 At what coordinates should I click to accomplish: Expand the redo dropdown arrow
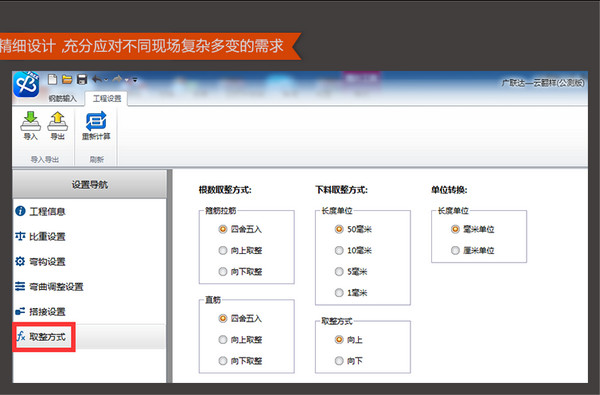127,80
